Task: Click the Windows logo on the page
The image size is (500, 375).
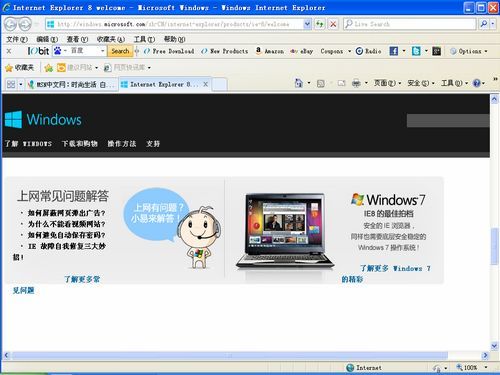Action: pyautogui.click(x=43, y=119)
